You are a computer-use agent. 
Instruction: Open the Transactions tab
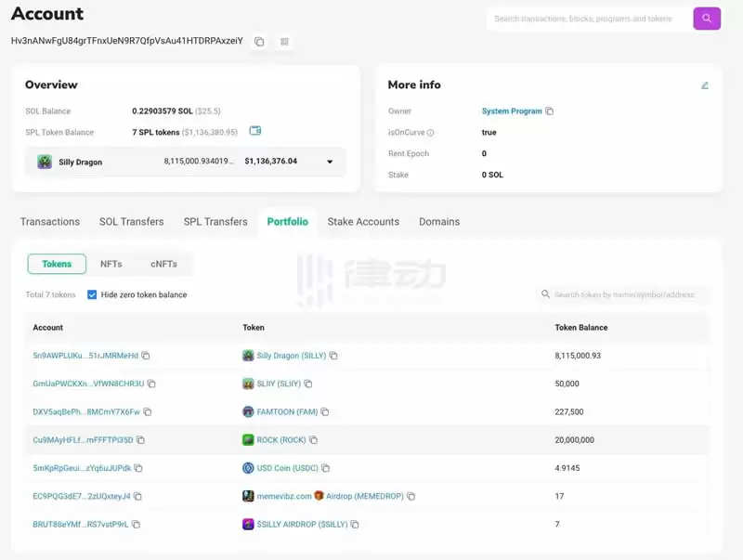click(50, 222)
